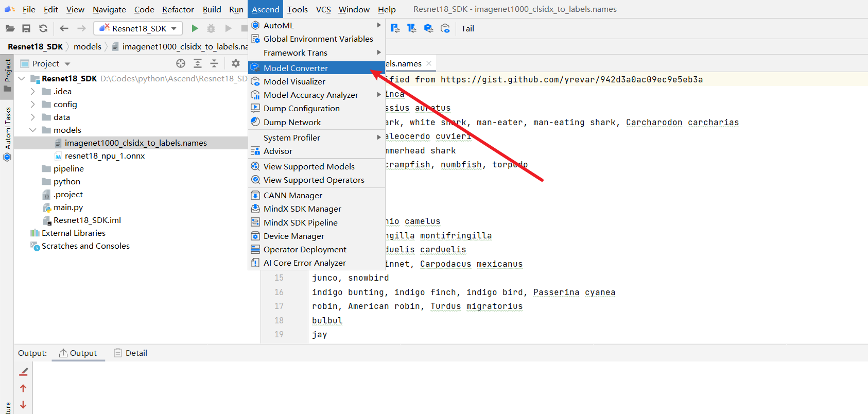Select Model Converter menu item
Screen dimensions: 868x414
tap(317, 68)
